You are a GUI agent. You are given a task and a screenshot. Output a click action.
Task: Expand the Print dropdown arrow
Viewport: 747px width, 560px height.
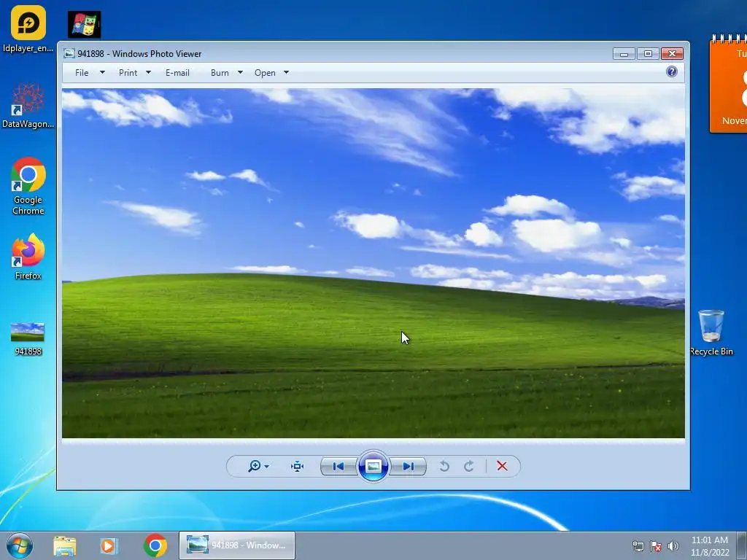[x=148, y=73]
